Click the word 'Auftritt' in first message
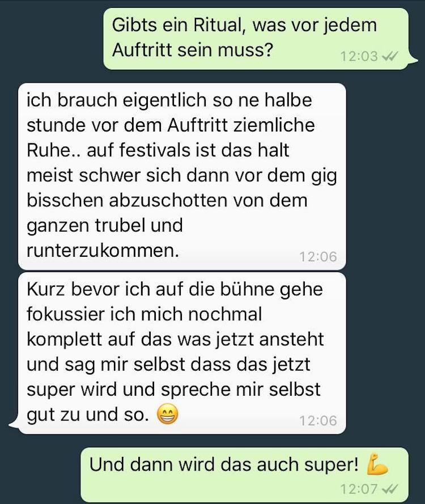The image size is (425, 504). (142, 50)
